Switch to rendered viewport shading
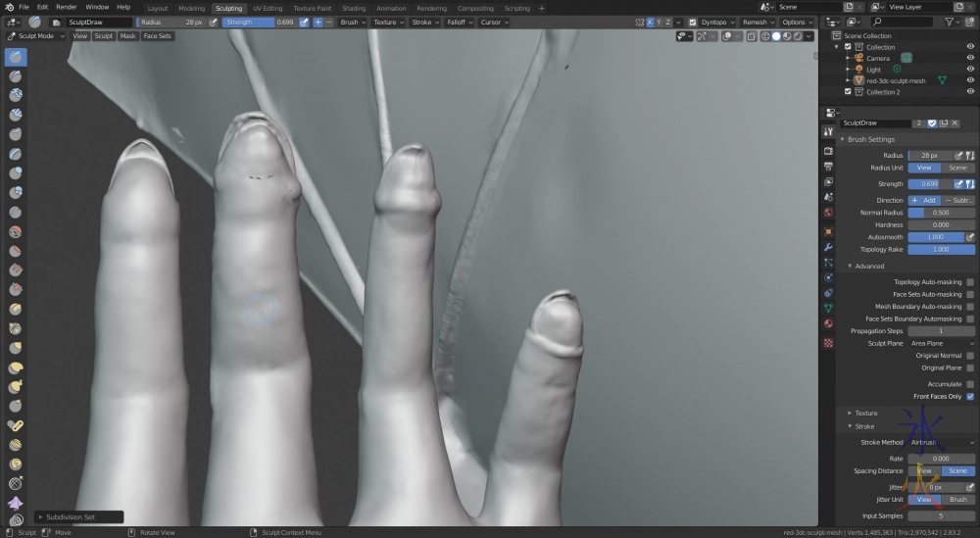 (x=799, y=36)
